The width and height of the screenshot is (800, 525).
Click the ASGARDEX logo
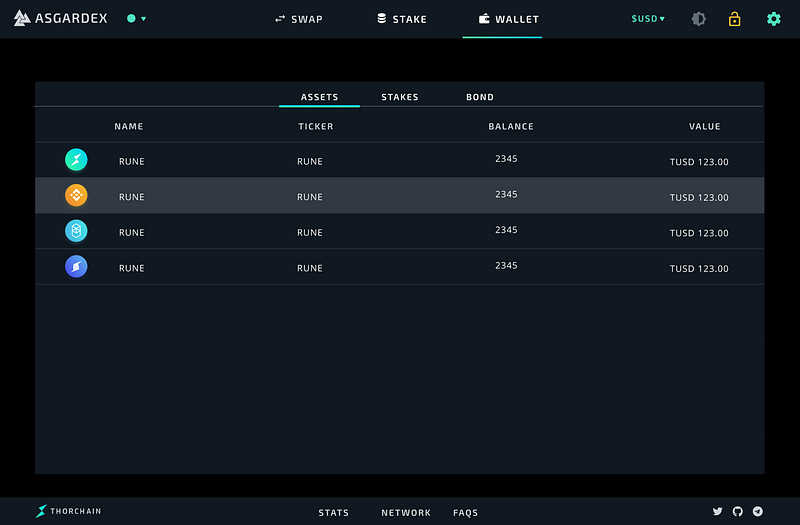[x=60, y=18]
